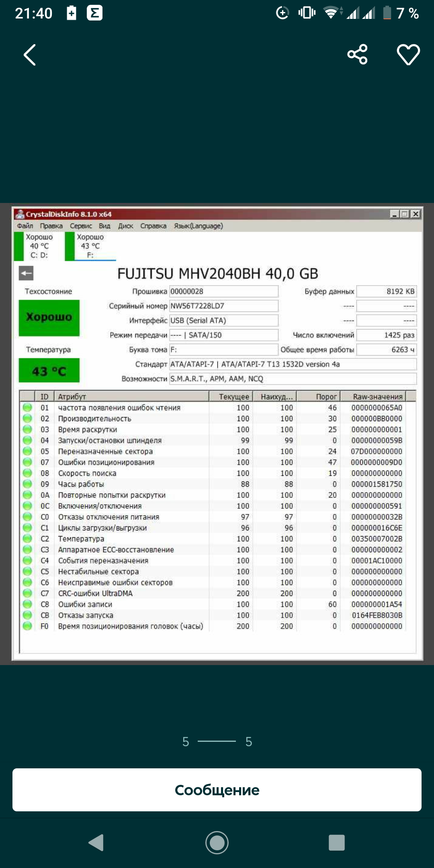Click the status circle for attribute 01
434x868 pixels.
27,407
